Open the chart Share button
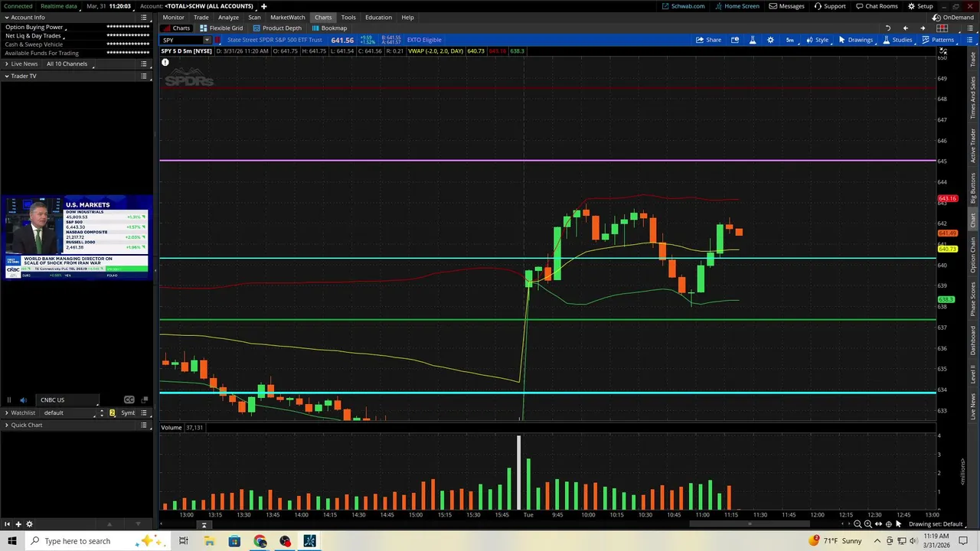The width and height of the screenshot is (980, 551). (x=708, y=40)
